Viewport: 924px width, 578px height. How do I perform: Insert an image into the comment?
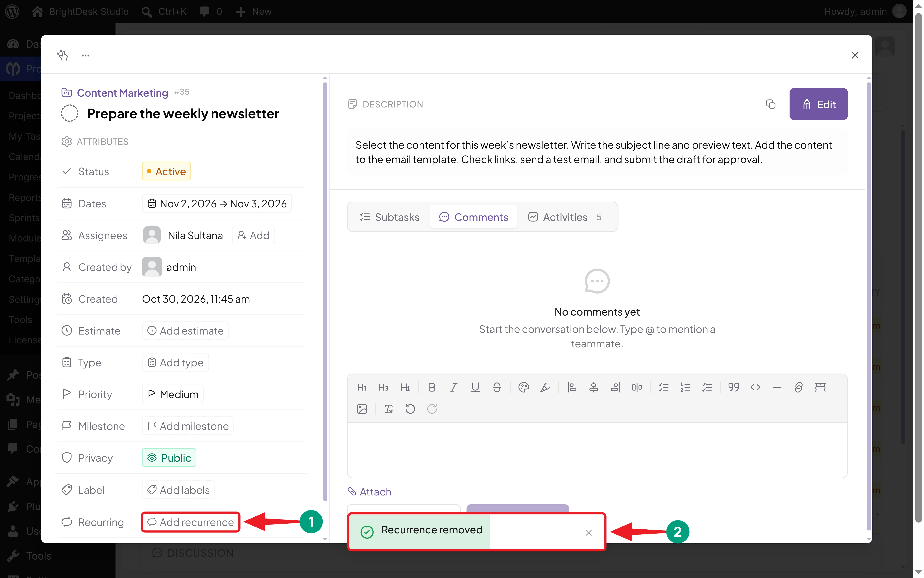(x=362, y=409)
